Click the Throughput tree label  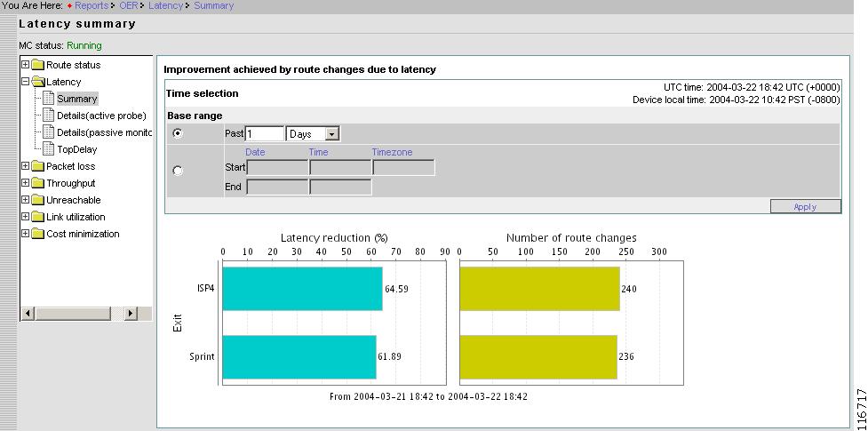[71, 183]
